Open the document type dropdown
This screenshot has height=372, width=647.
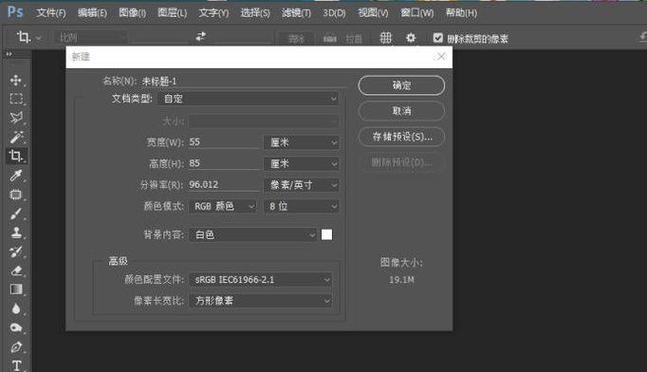(249, 99)
